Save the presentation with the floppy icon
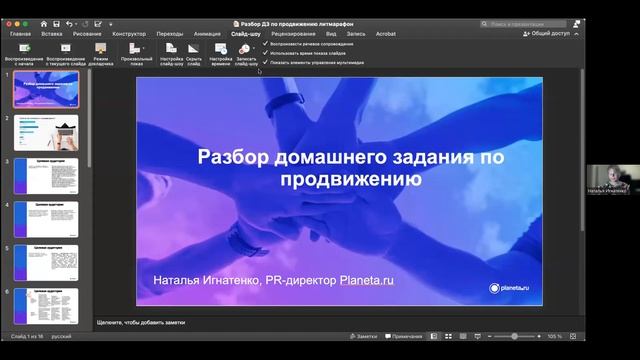The height and width of the screenshot is (360, 640). click(x=56, y=24)
